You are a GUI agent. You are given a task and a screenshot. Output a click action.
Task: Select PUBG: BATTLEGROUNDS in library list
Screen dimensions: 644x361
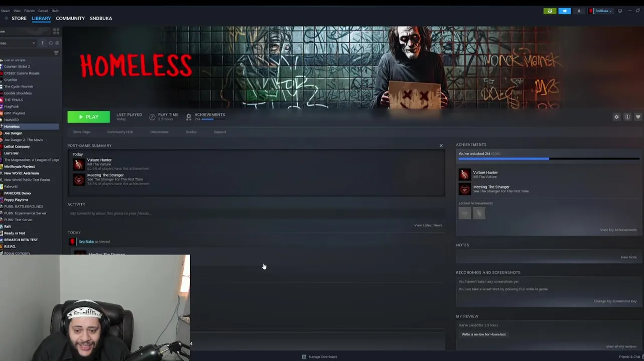click(24, 207)
